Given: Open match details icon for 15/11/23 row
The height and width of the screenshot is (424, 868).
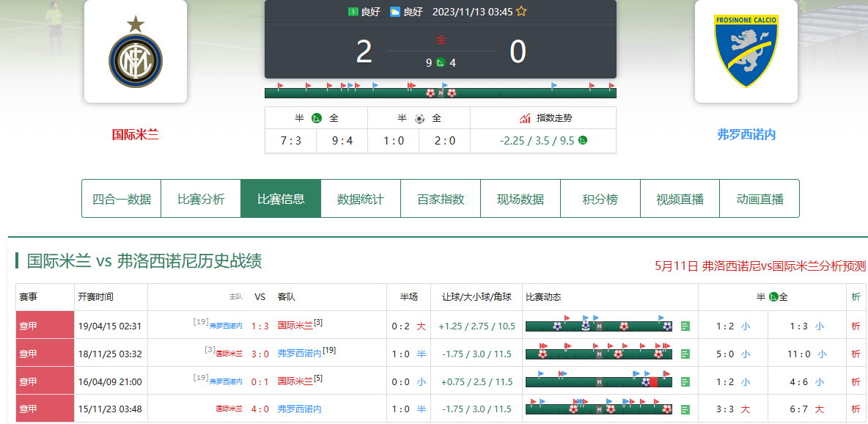Looking at the screenshot, I should pyautogui.click(x=685, y=409).
